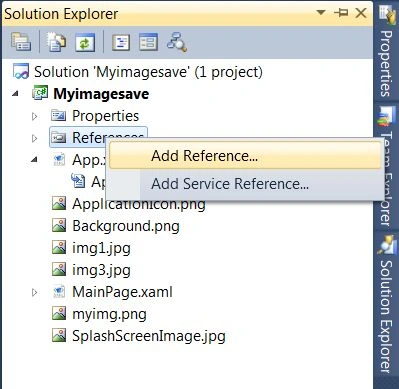Click the solution icon beside Solution 'Myimagesave'
Image resolution: width=399 pixels, height=389 pixels.
click(21, 71)
